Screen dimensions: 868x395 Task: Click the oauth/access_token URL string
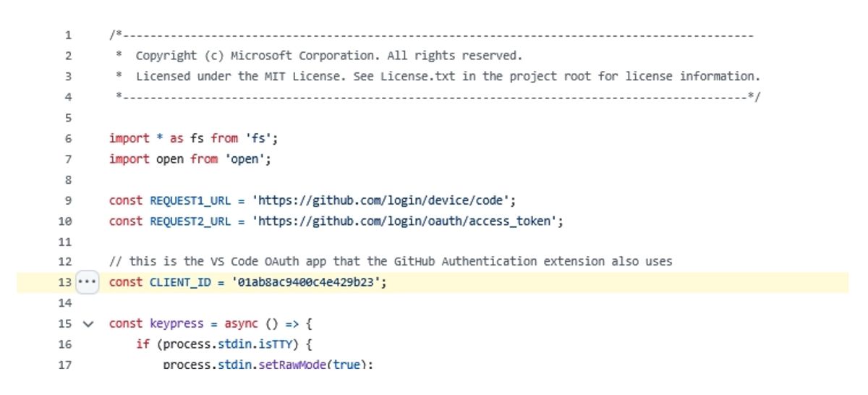click(407, 221)
